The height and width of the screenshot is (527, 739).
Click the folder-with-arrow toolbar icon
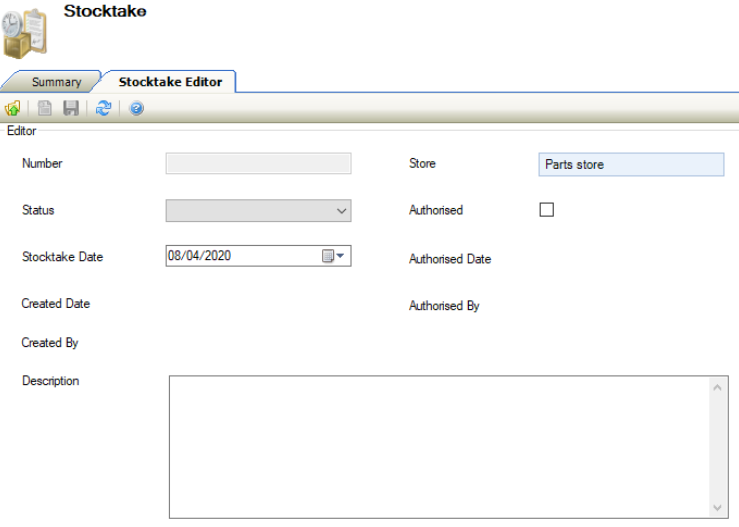pyautogui.click(x=13, y=109)
